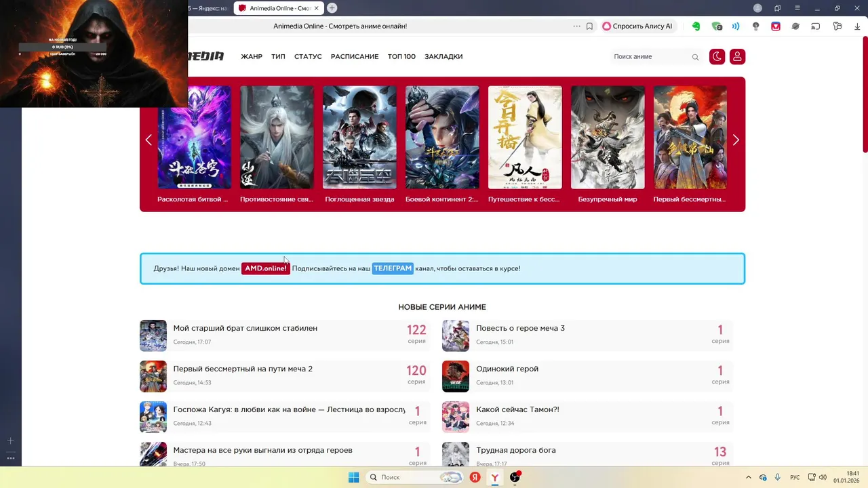Open 'Мой старший брат слишком стабилен'
Image resolution: width=868 pixels, height=488 pixels.
(x=245, y=328)
